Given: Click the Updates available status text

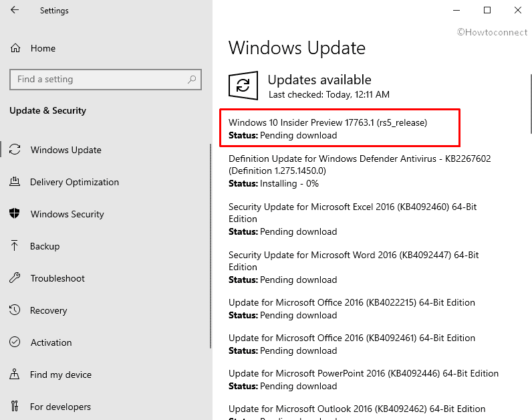Looking at the screenshot, I should click(319, 80).
